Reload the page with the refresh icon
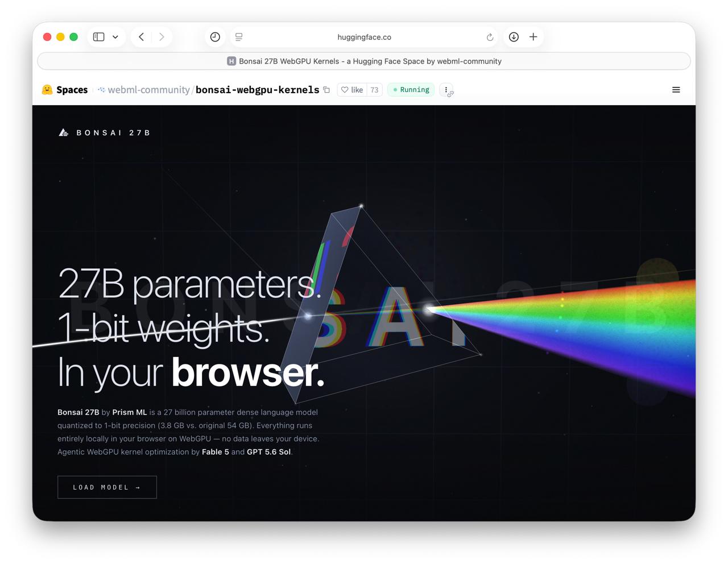 (490, 37)
